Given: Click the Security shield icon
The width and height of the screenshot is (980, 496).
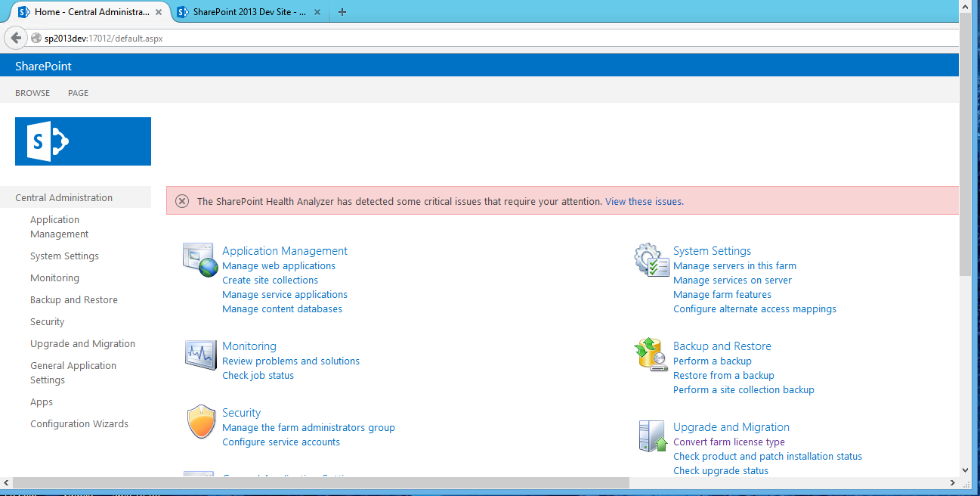Looking at the screenshot, I should point(201,422).
